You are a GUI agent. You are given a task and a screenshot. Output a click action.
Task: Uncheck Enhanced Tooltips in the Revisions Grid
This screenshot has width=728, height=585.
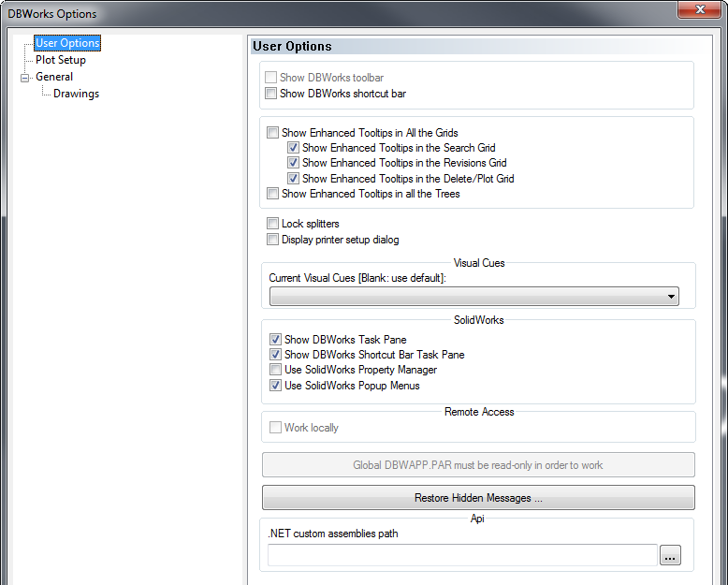coord(293,163)
